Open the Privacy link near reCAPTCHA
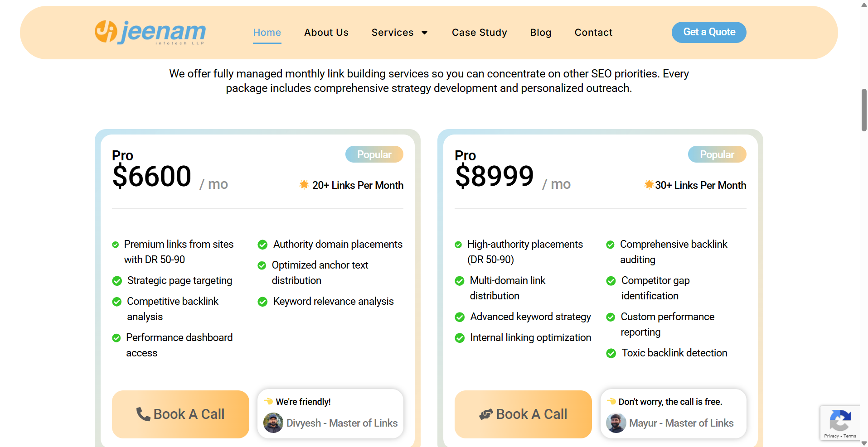This screenshot has width=868, height=447. (x=832, y=436)
